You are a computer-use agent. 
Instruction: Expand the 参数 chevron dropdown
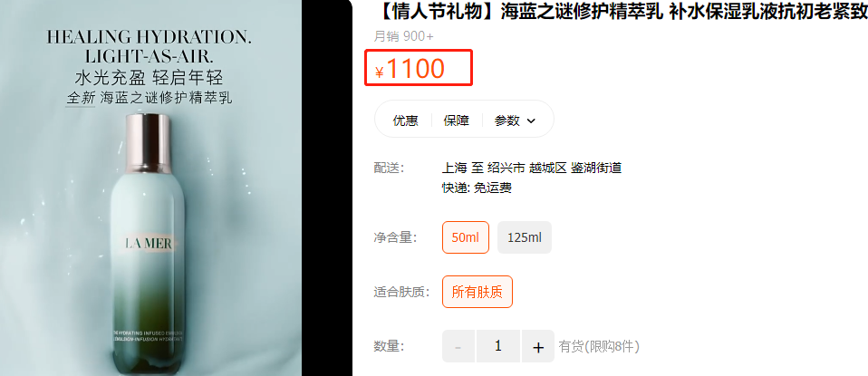(532, 121)
